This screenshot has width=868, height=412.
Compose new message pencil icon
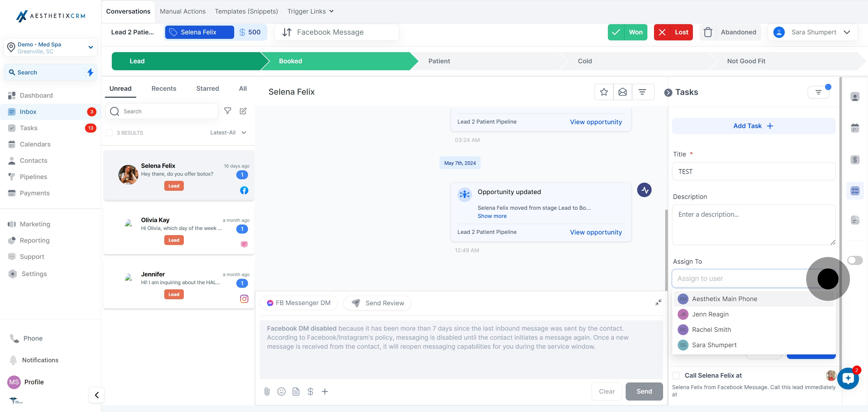click(243, 111)
